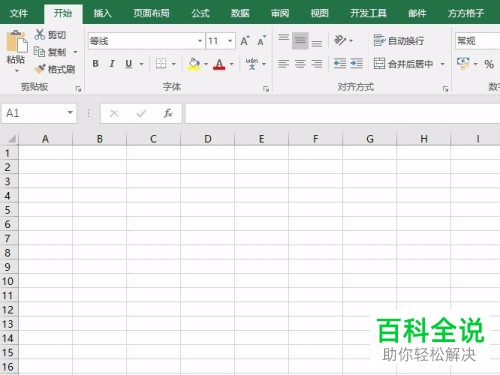Switch to Data (数据) tab
Image resolution: width=500 pixels, height=375 pixels.
(240, 13)
